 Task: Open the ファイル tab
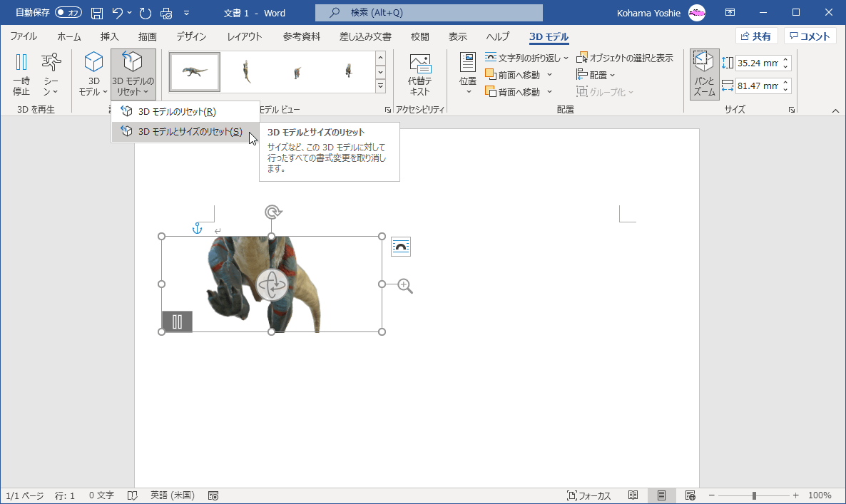coord(24,36)
